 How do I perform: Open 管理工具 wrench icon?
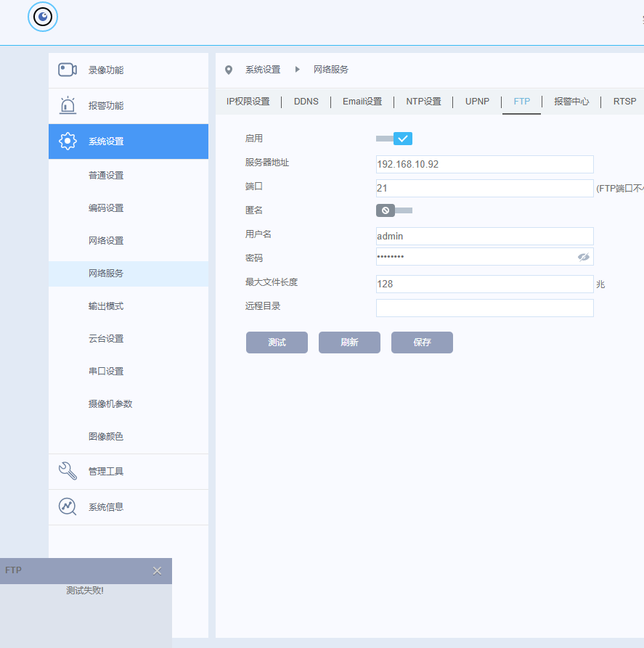point(68,471)
